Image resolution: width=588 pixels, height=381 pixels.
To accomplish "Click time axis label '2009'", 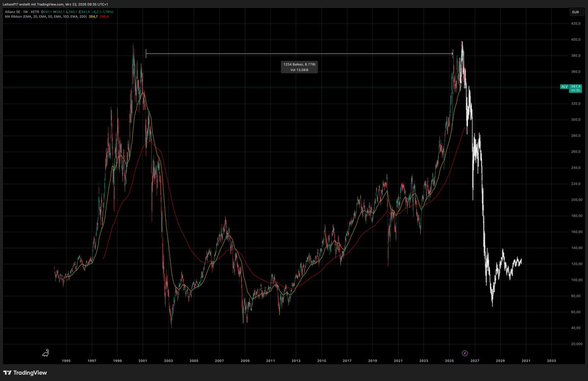I will pos(245,361).
